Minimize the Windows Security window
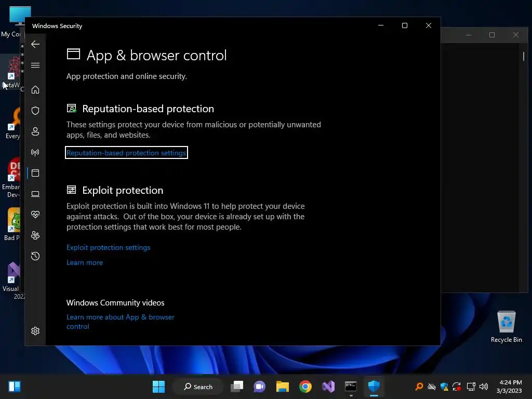 (381, 26)
